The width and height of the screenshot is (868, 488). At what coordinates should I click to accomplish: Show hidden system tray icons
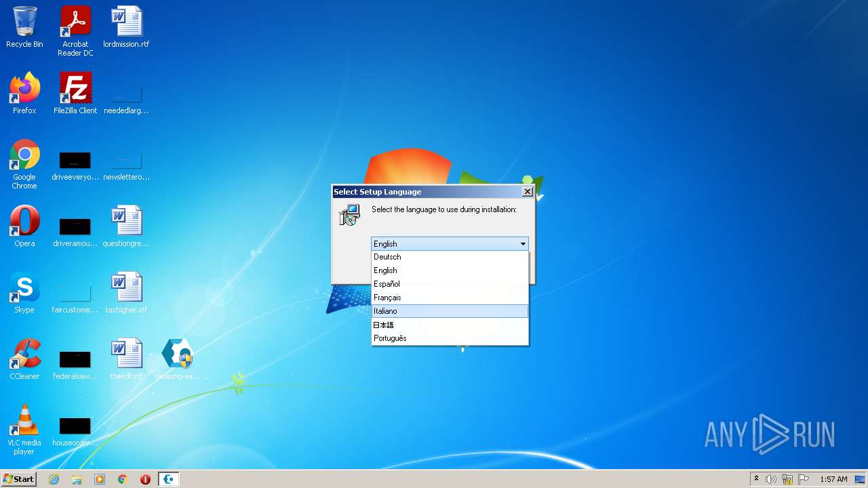756,479
